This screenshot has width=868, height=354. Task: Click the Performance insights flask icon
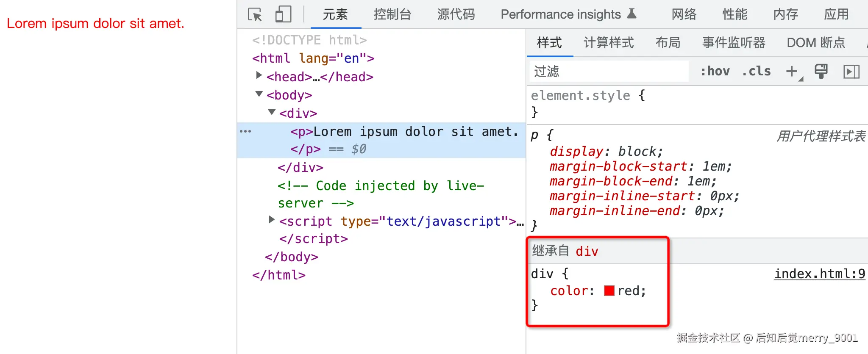[x=632, y=14]
